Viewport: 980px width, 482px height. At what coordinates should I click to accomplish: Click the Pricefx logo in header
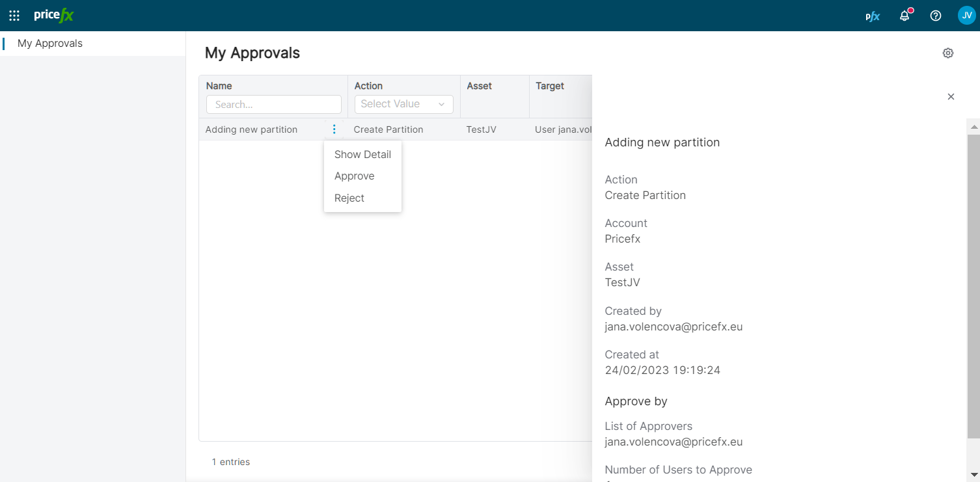coord(53,16)
